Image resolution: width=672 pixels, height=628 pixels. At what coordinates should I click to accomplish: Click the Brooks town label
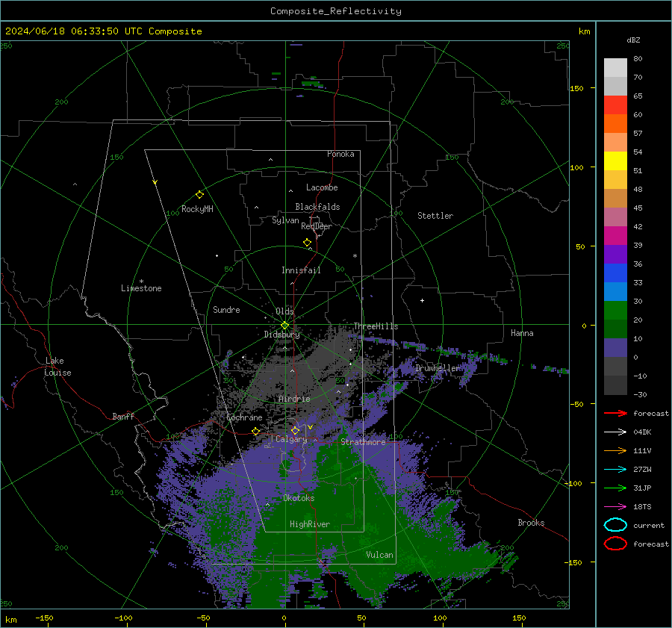coord(531,523)
